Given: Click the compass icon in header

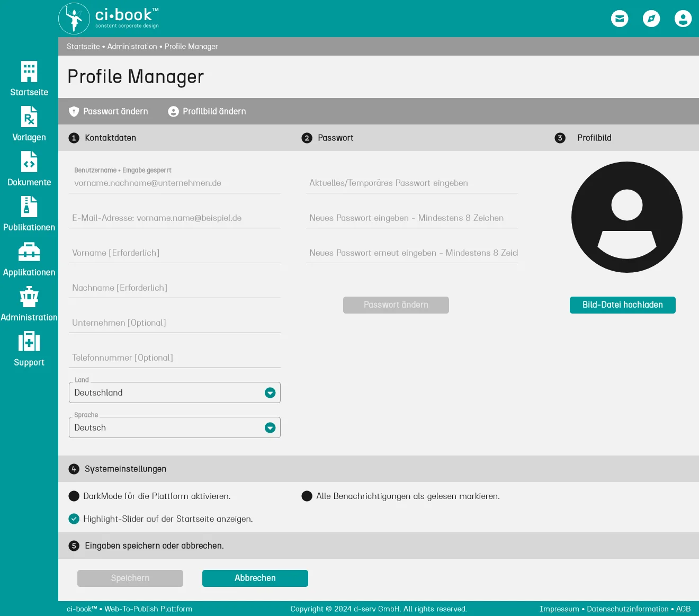Looking at the screenshot, I should pyautogui.click(x=651, y=19).
